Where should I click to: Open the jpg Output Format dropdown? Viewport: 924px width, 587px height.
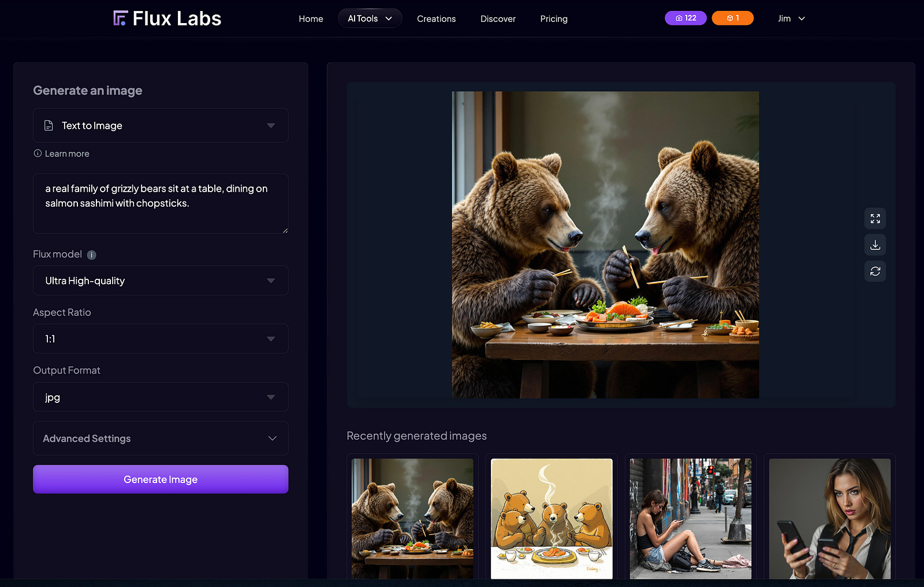pos(160,397)
